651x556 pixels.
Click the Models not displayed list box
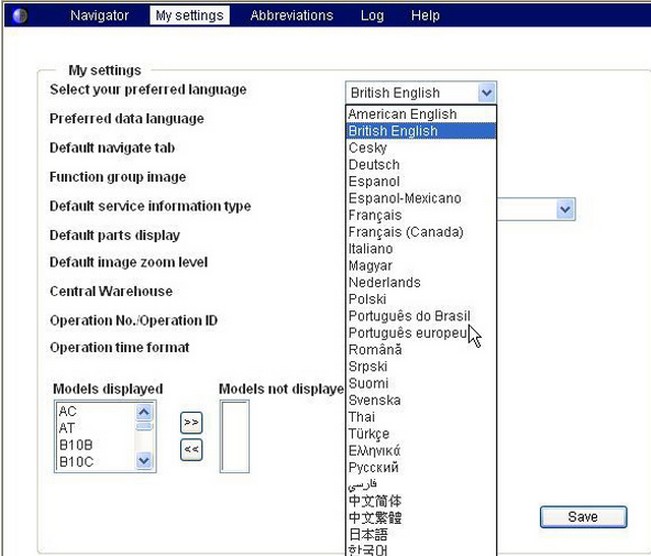235,436
